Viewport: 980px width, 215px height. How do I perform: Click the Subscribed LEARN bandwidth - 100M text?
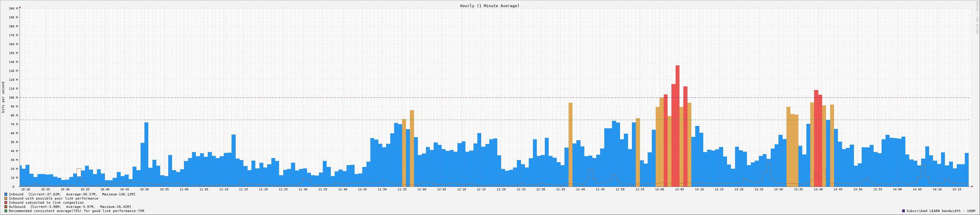click(x=941, y=211)
